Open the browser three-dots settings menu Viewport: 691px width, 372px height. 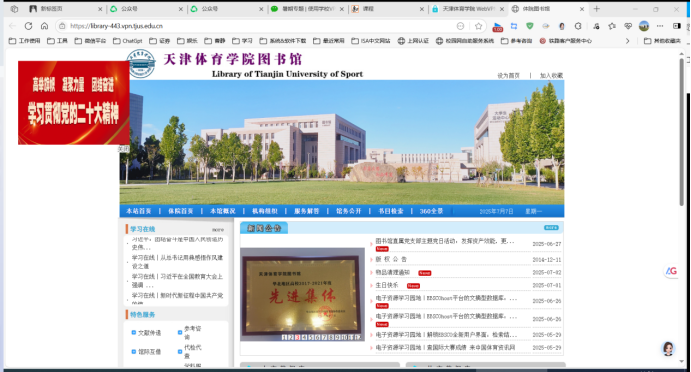(660, 26)
